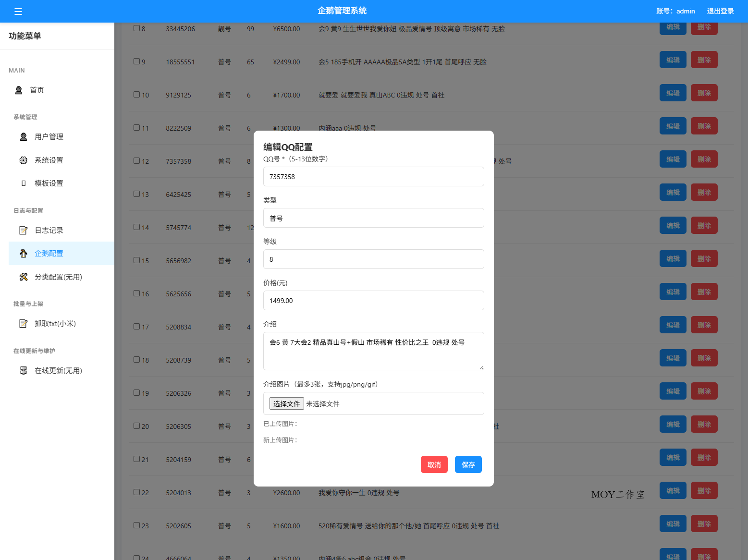Select the 日志记录 log icon
This screenshot has height=560, width=748.
click(x=23, y=230)
